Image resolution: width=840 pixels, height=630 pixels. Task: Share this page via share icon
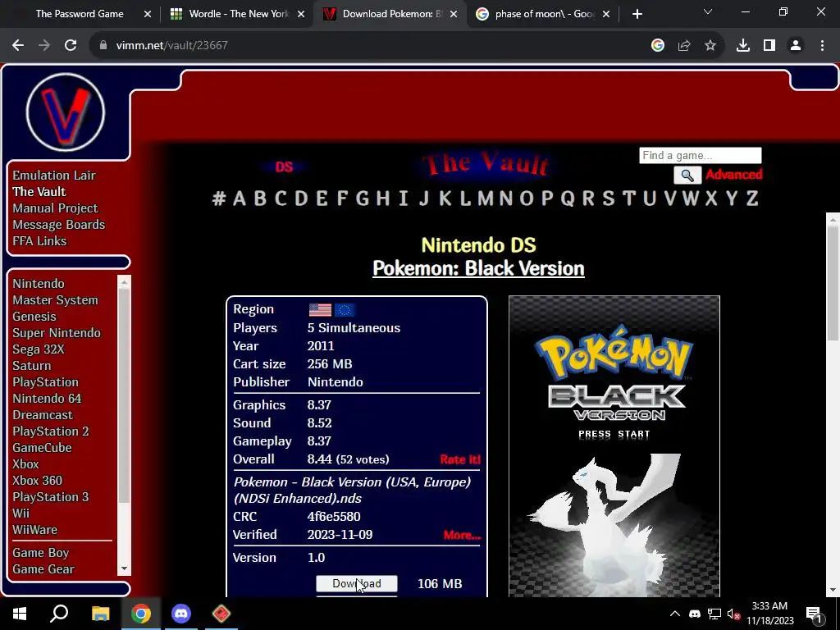click(x=684, y=46)
